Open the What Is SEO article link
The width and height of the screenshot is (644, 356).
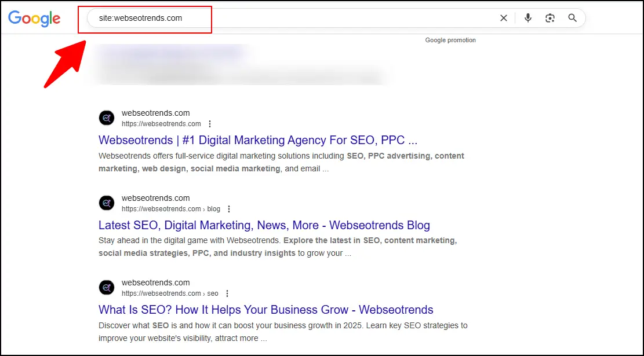(x=265, y=310)
